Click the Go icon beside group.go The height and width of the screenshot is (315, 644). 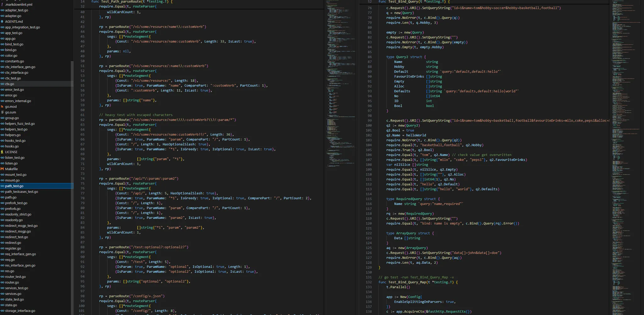tap(2, 118)
